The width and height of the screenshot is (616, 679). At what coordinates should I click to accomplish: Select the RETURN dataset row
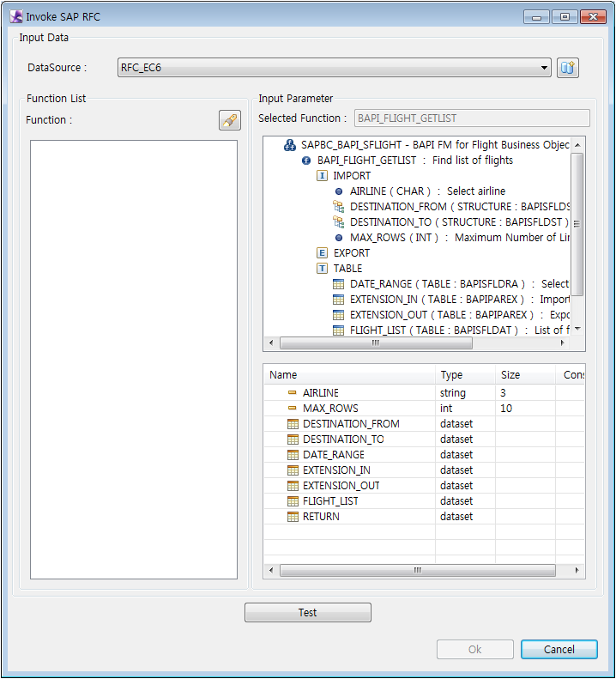pos(321,517)
